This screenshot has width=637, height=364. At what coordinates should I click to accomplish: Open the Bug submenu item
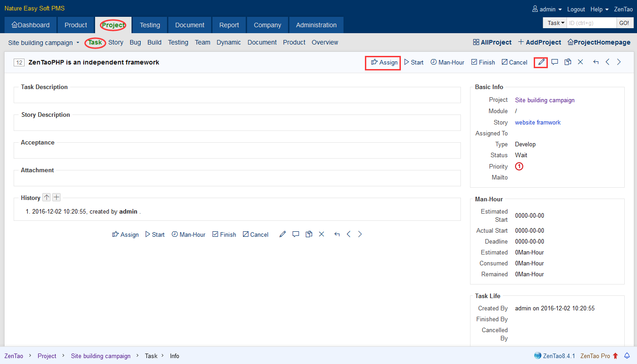(135, 42)
